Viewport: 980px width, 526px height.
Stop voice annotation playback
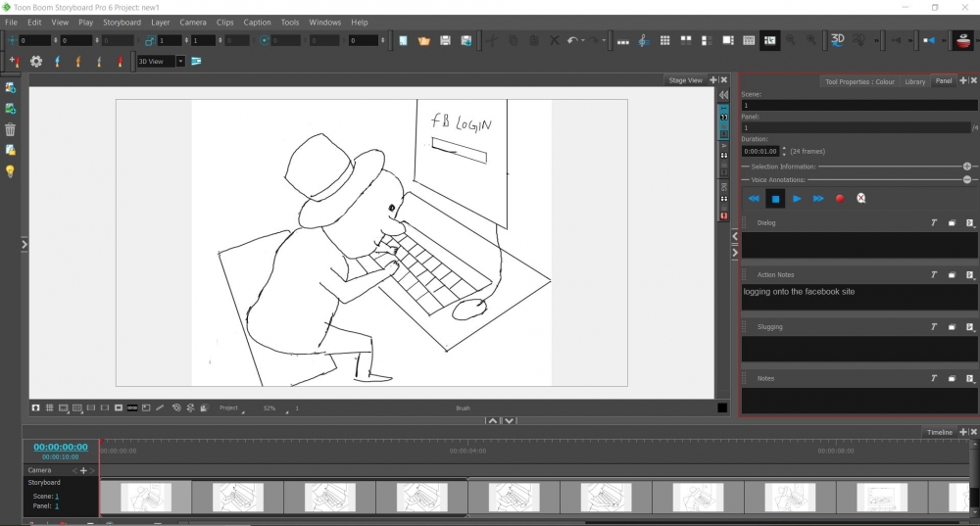pyautogui.click(x=775, y=199)
